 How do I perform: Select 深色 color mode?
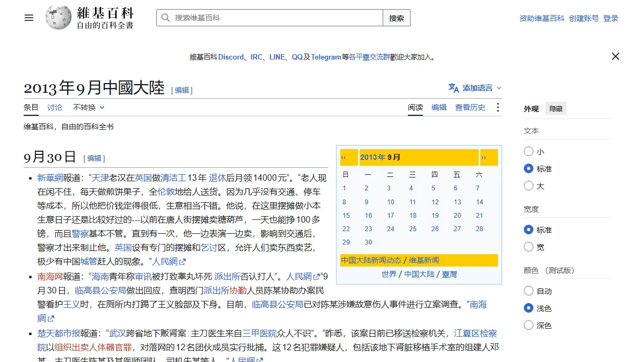(x=529, y=326)
